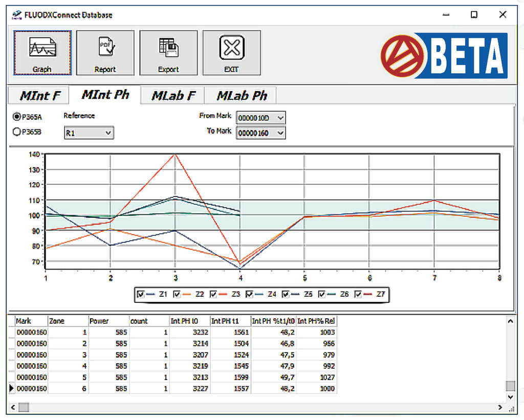This screenshot has width=524, height=420.
Task: Open the MLab F tab
Action: point(173,96)
